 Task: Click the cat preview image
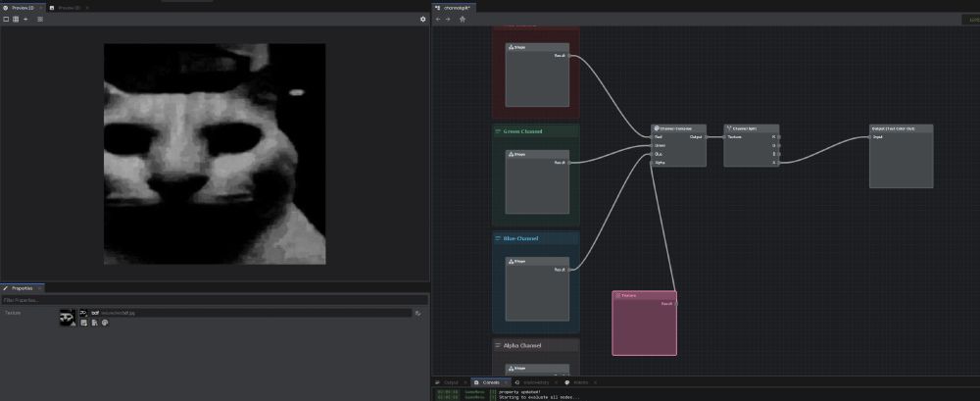point(215,154)
